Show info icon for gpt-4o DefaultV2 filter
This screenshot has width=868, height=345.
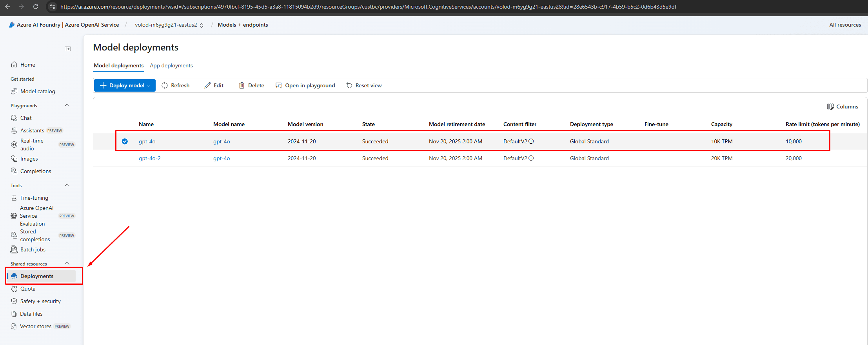pos(531,141)
